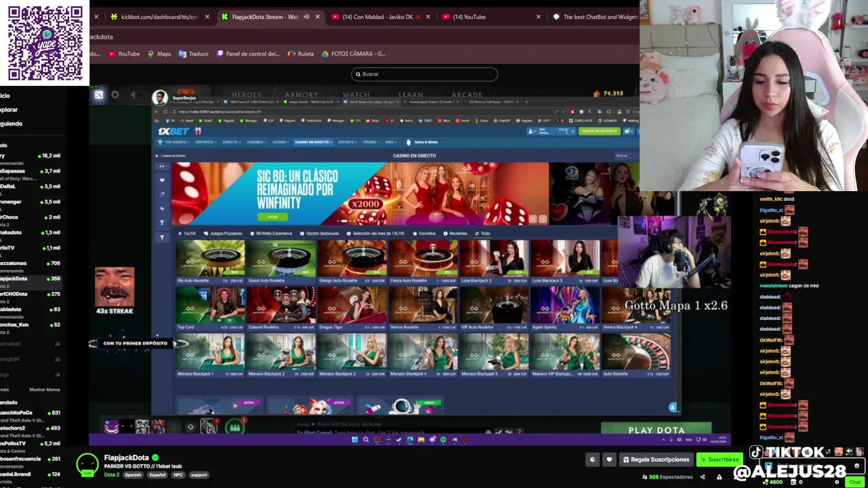Open the FOTOS CÁMARA bookmark
Screen dimensions: 868x488
tap(353, 54)
